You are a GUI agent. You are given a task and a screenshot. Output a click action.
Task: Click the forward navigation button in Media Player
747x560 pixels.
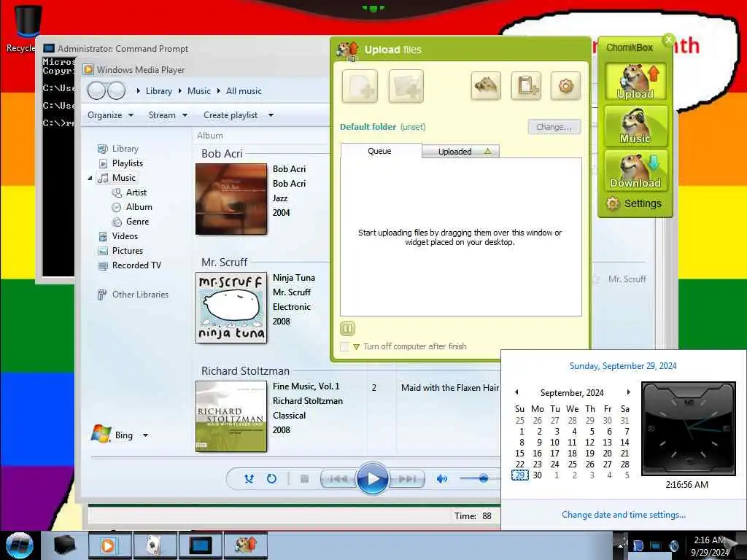(x=116, y=90)
